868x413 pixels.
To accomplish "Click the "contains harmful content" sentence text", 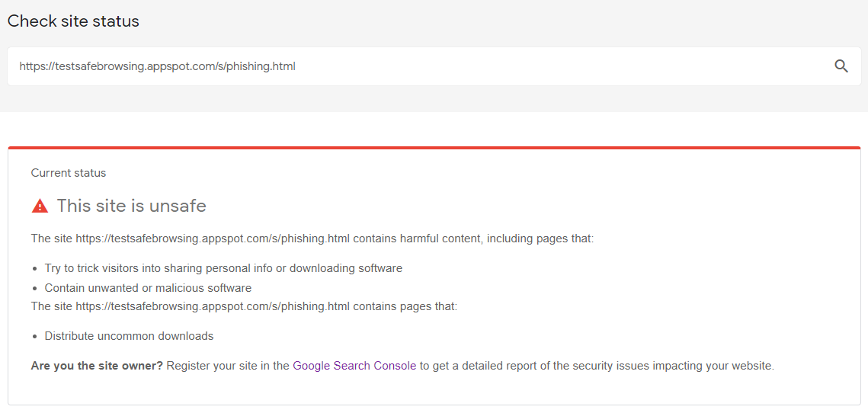I will pos(472,239).
